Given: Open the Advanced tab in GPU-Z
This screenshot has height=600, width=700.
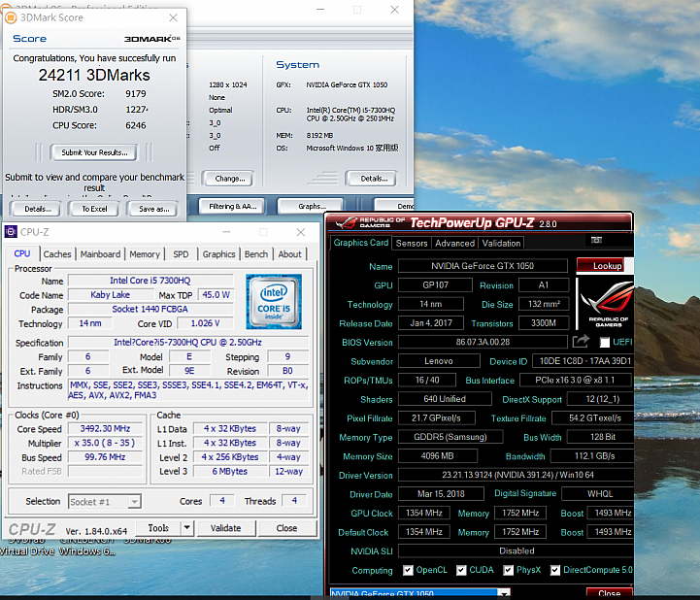Looking at the screenshot, I should pos(455,244).
